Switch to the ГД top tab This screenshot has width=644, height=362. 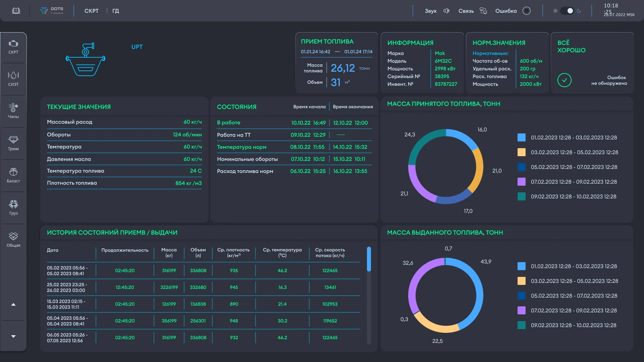coord(115,11)
